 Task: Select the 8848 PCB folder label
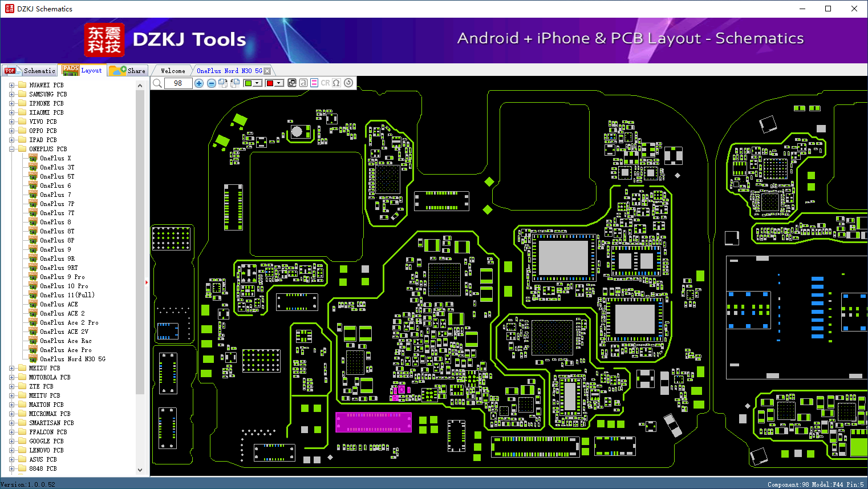coord(43,468)
